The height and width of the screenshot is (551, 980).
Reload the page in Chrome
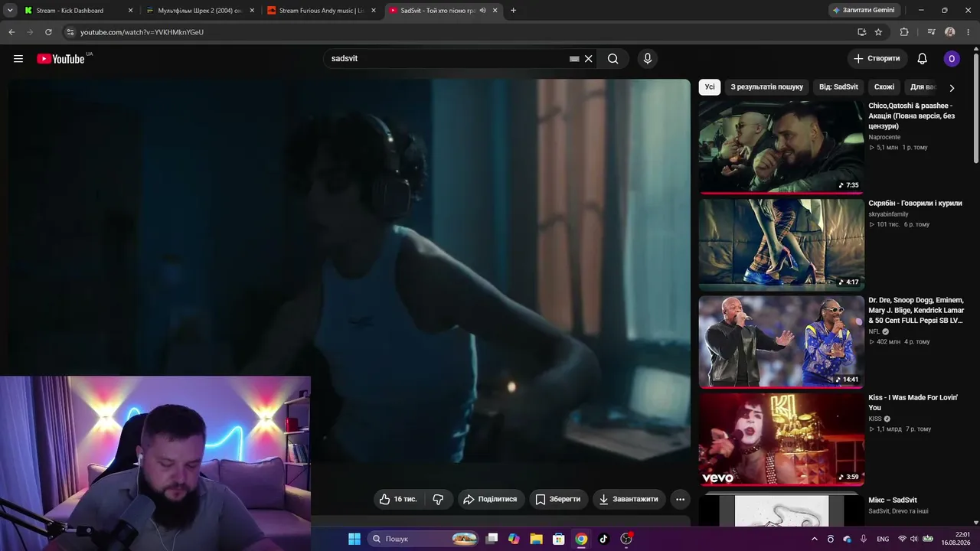(48, 32)
